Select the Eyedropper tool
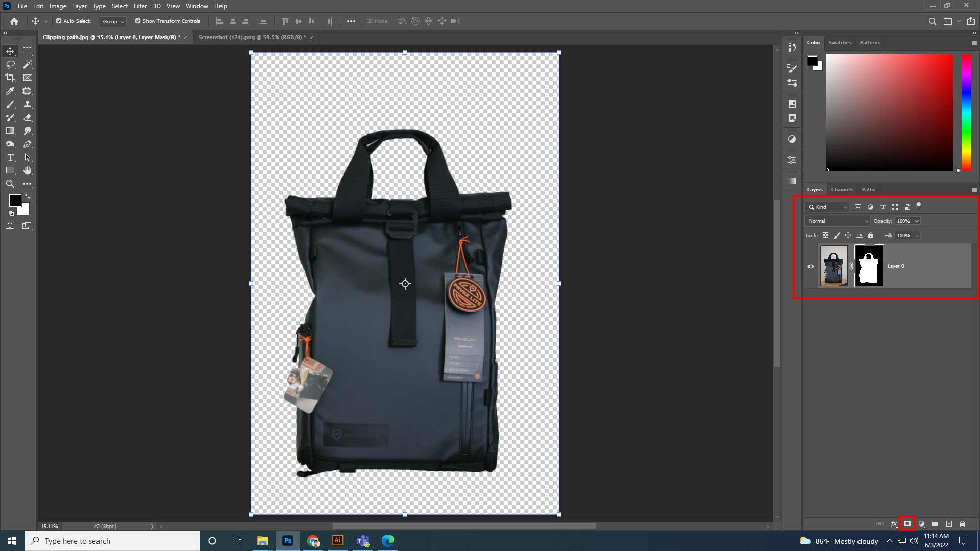The image size is (980, 551). point(10,91)
